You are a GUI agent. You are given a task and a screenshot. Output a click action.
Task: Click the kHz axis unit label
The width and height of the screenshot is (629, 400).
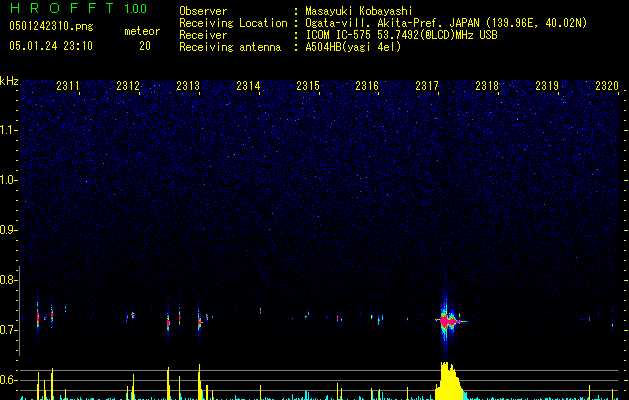[x=9, y=80]
